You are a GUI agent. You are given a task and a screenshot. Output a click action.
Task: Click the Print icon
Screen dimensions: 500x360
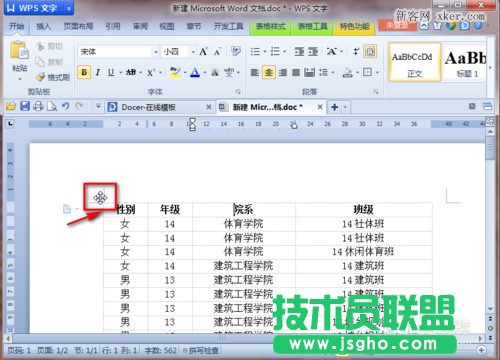tap(38, 107)
